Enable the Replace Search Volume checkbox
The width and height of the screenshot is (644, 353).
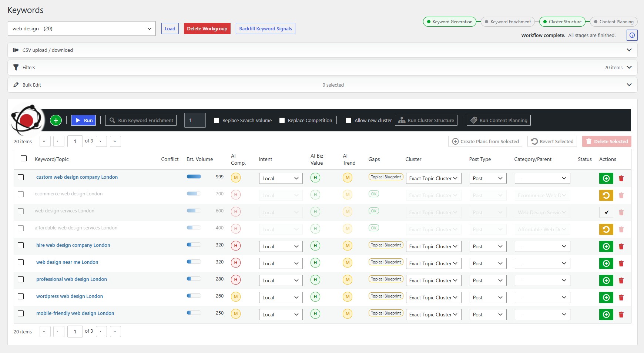point(217,120)
